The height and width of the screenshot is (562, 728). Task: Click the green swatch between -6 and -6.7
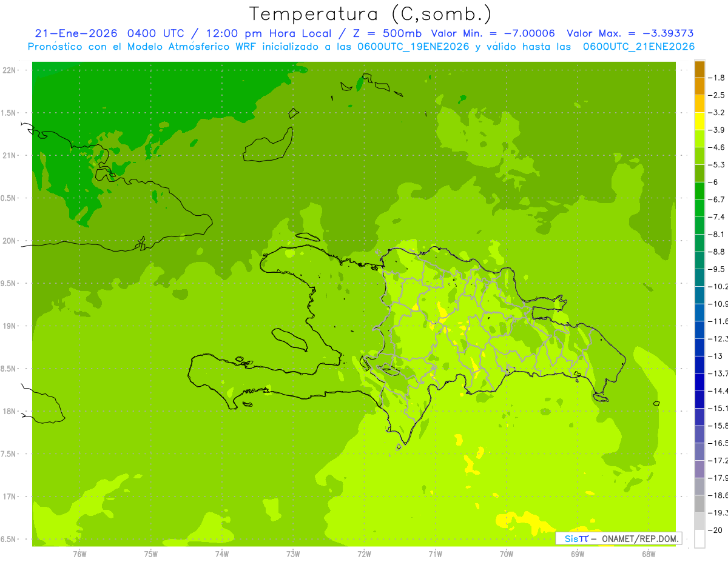699,191
